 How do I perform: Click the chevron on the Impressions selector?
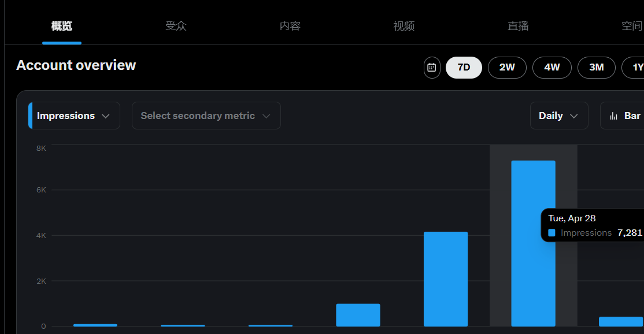click(106, 116)
